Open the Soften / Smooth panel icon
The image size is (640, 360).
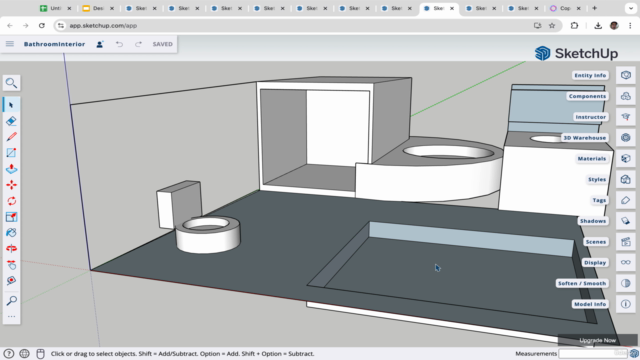click(x=626, y=283)
